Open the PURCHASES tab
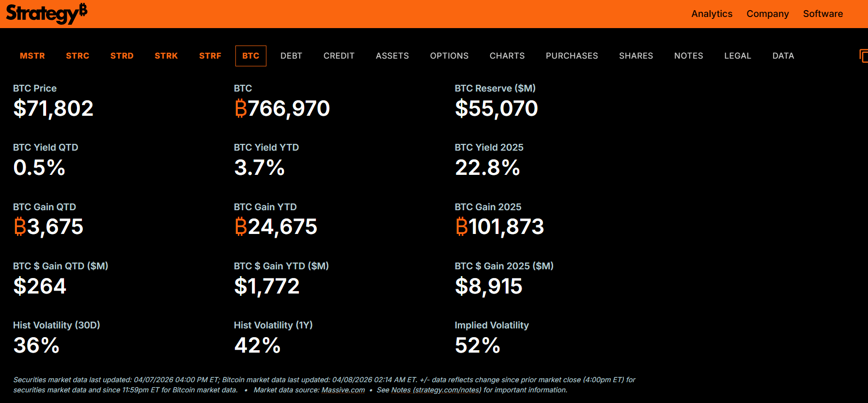 pos(572,56)
